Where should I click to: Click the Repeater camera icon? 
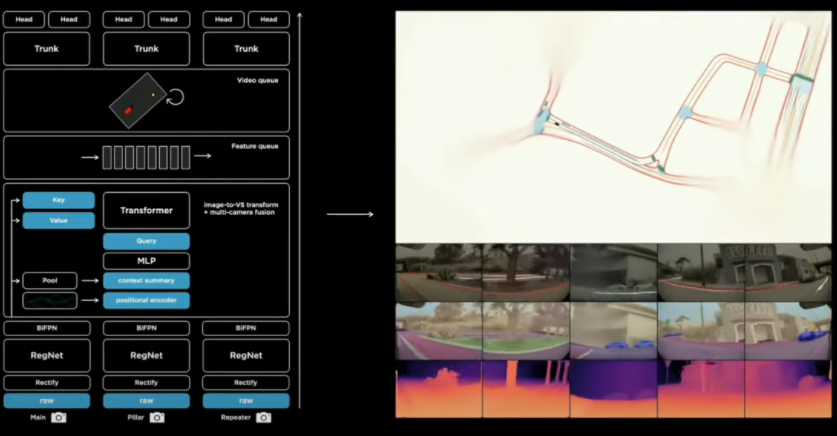[x=263, y=417]
